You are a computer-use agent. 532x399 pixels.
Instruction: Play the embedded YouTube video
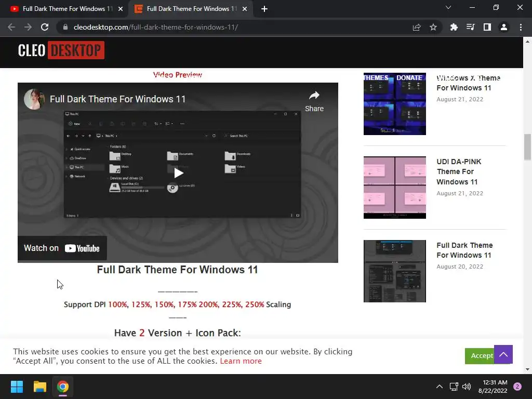(178, 172)
